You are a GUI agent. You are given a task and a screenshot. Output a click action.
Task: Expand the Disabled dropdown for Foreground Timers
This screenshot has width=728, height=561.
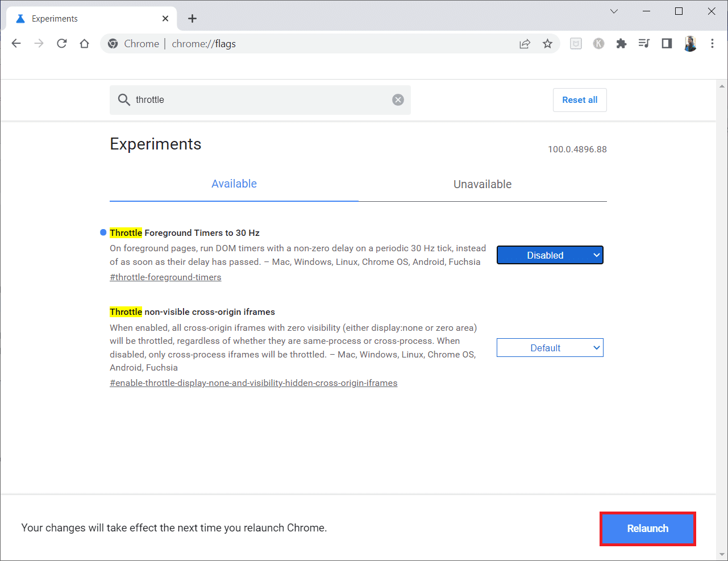tap(550, 255)
